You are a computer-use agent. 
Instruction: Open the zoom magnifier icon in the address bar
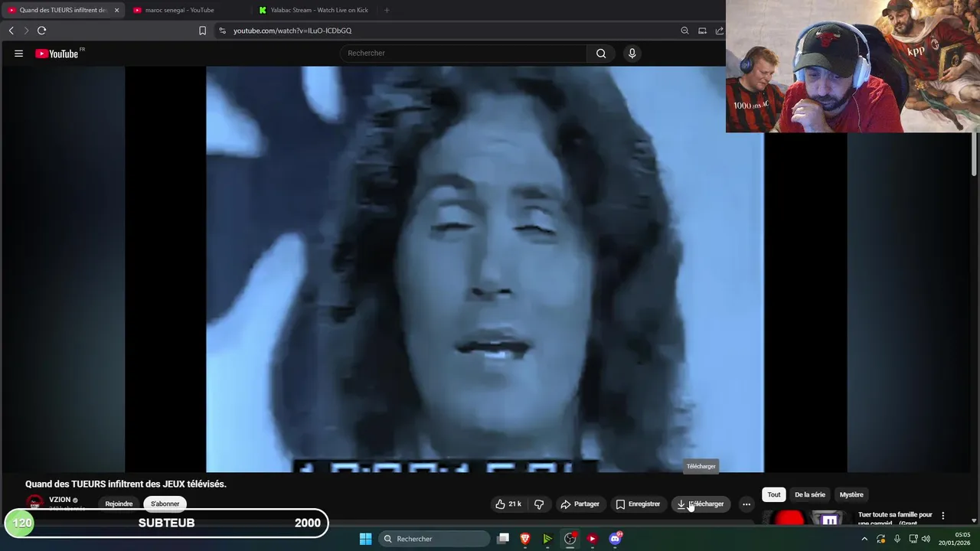click(684, 31)
